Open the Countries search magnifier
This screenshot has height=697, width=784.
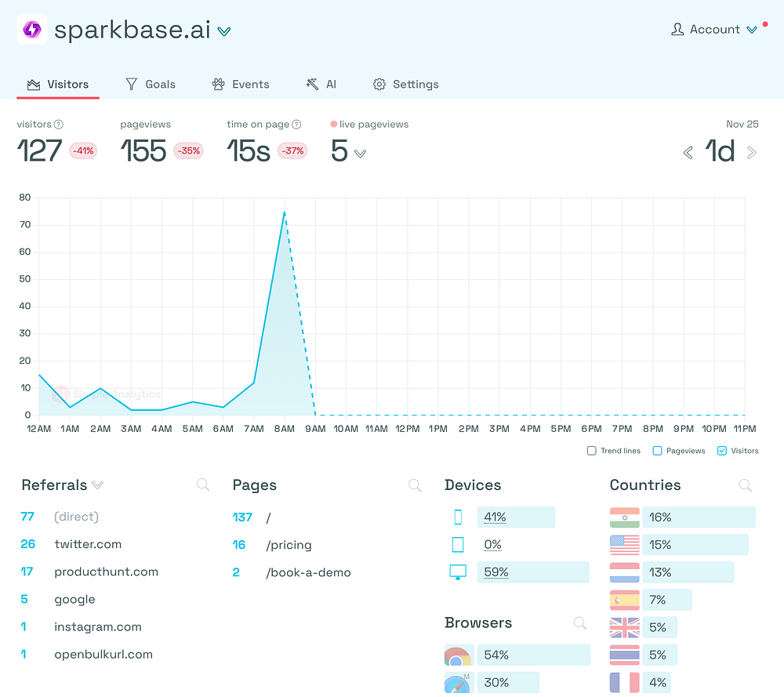745,485
